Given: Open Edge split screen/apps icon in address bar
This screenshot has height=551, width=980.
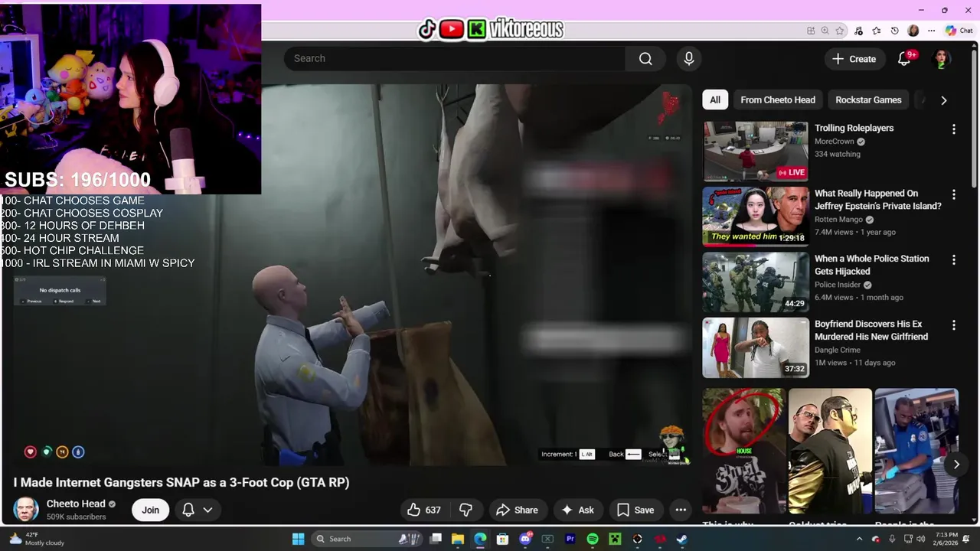Looking at the screenshot, I should [x=811, y=31].
